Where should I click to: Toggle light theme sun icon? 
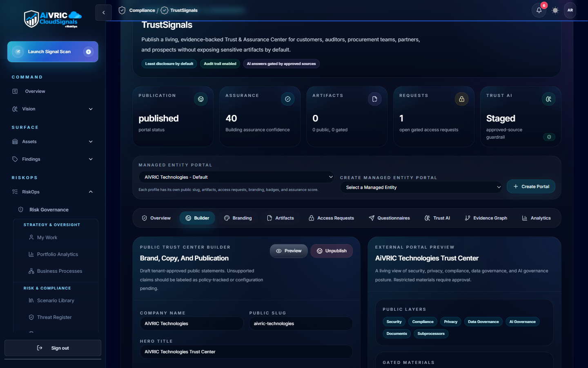(555, 10)
